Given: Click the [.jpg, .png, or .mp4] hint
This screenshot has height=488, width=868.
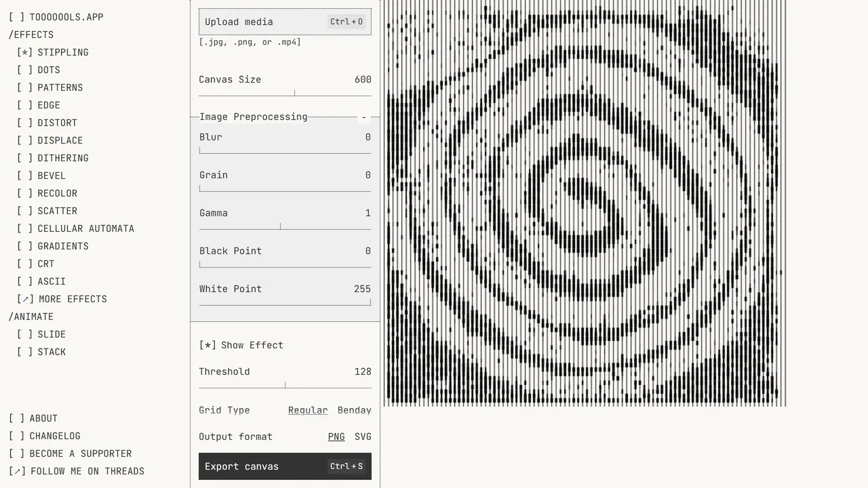Looking at the screenshot, I should (x=250, y=42).
